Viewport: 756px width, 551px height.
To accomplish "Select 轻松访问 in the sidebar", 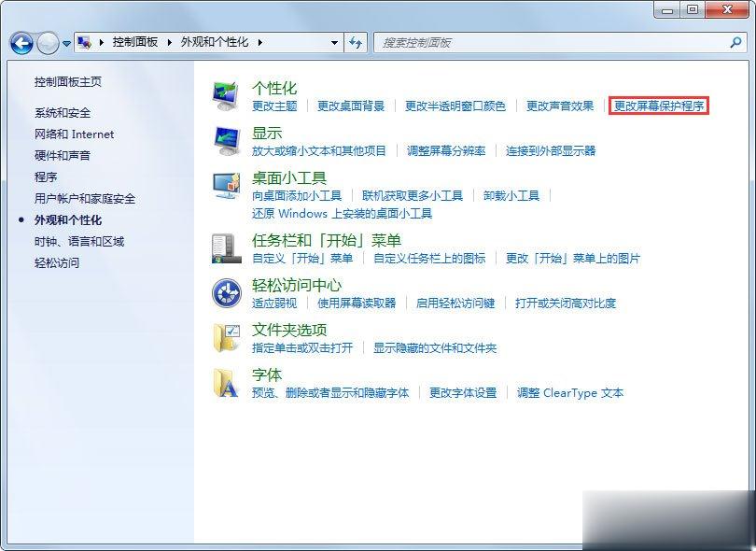I will pyautogui.click(x=57, y=263).
